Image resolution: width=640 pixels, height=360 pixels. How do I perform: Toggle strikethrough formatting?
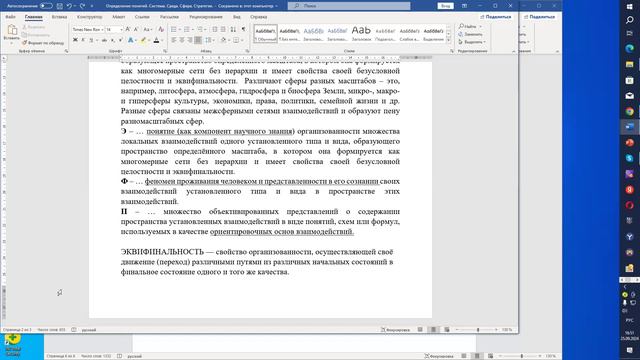[104, 40]
